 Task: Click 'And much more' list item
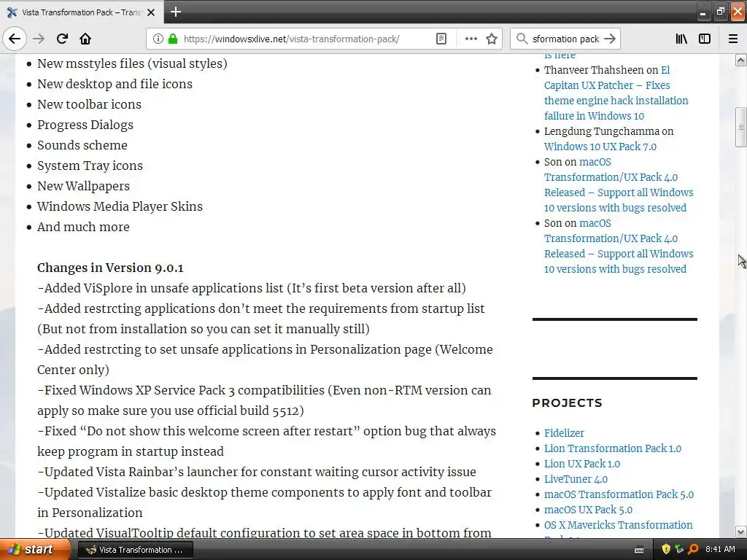(x=83, y=227)
